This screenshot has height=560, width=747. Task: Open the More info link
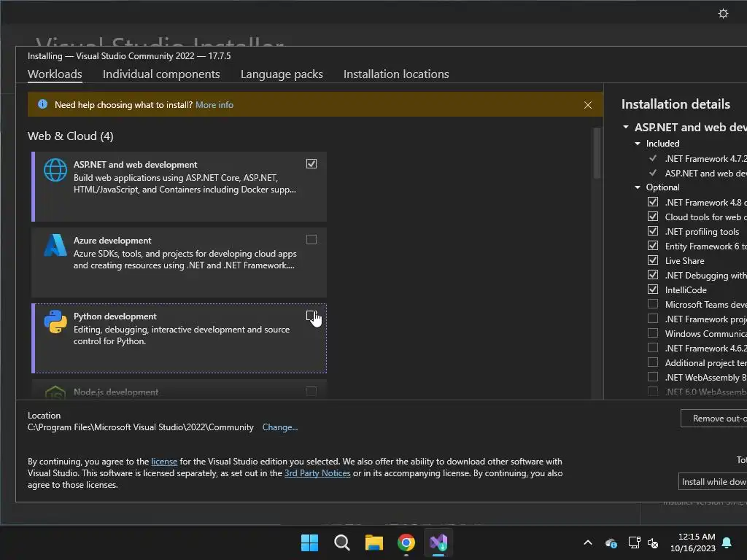click(214, 105)
